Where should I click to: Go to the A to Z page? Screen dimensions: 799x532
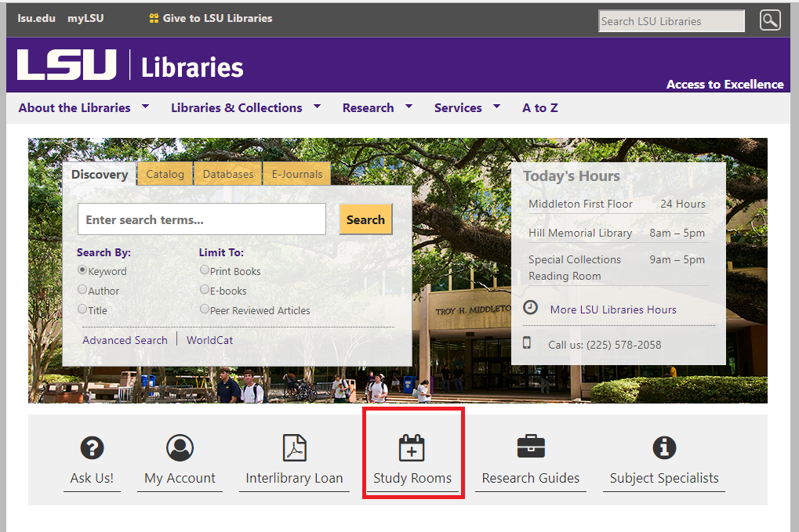pyautogui.click(x=540, y=108)
